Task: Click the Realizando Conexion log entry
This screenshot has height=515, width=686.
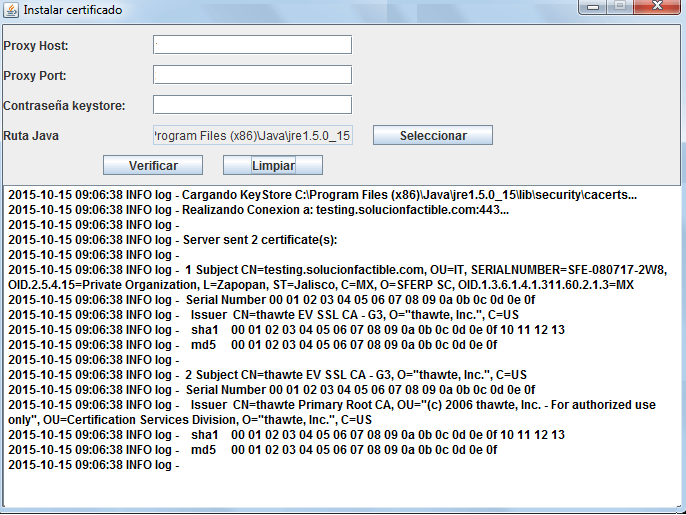Action: (260, 210)
